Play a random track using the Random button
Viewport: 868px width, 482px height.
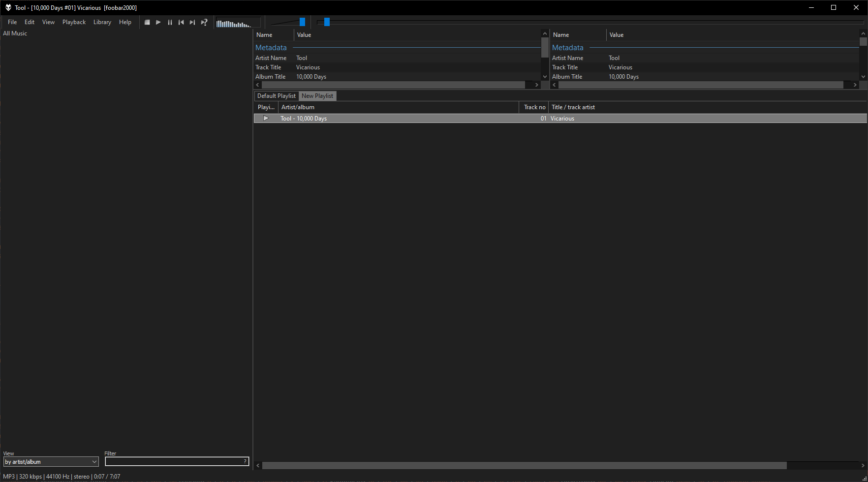click(204, 22)
